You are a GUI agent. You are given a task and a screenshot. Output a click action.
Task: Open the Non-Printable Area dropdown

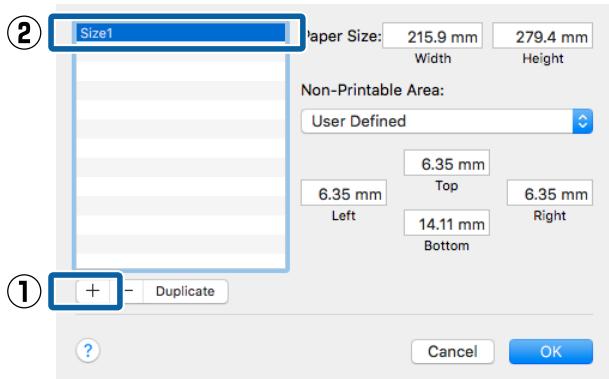[x=447, y=121]
